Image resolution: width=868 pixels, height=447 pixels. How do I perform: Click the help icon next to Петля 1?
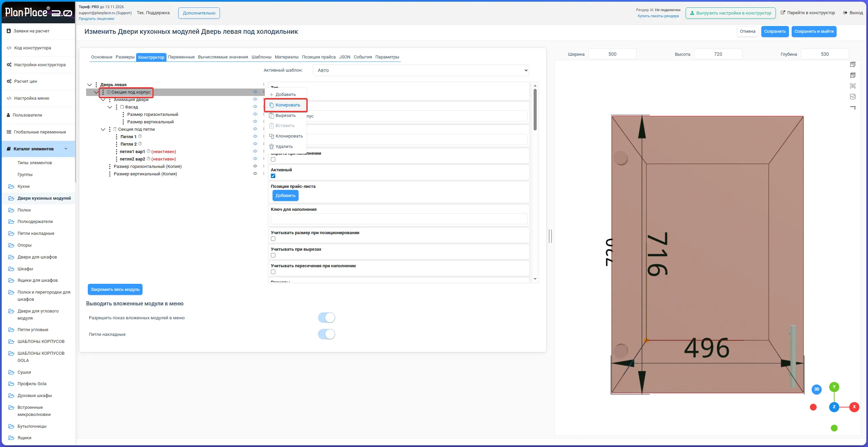140,136
